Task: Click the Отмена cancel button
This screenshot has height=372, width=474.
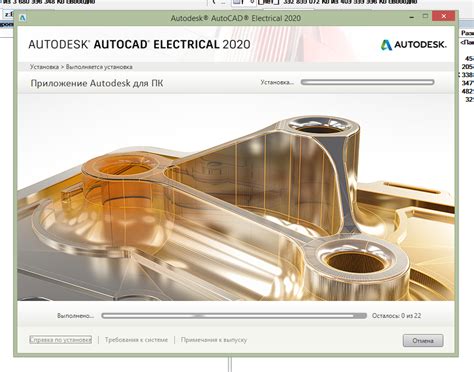Action: [423, 340]
